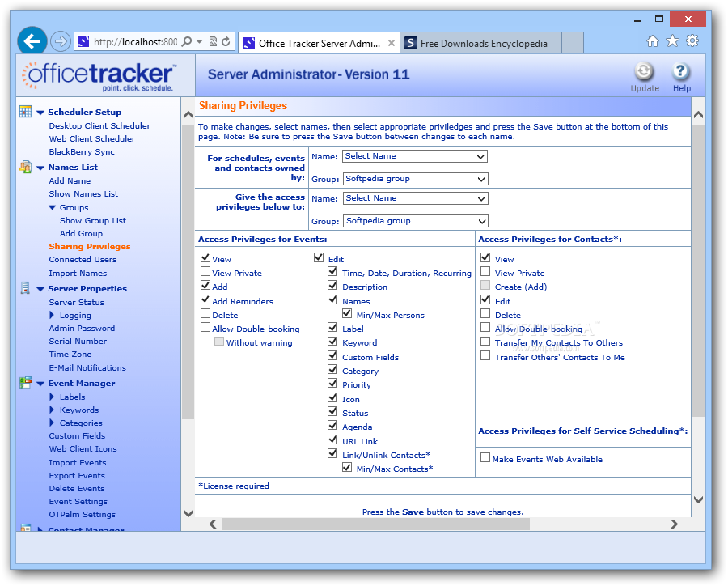This screenshot has width=728, height=586.
Task: Check the View Private events checkbox
Action: coord(205,271)
